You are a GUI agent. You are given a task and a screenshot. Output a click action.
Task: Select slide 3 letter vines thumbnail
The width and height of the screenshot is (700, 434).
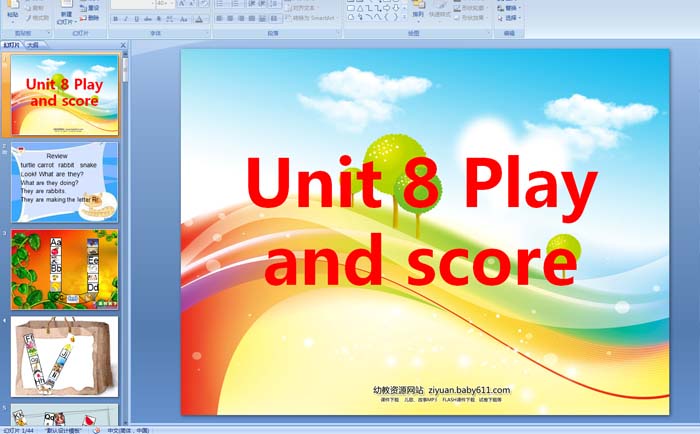(65, 269)
